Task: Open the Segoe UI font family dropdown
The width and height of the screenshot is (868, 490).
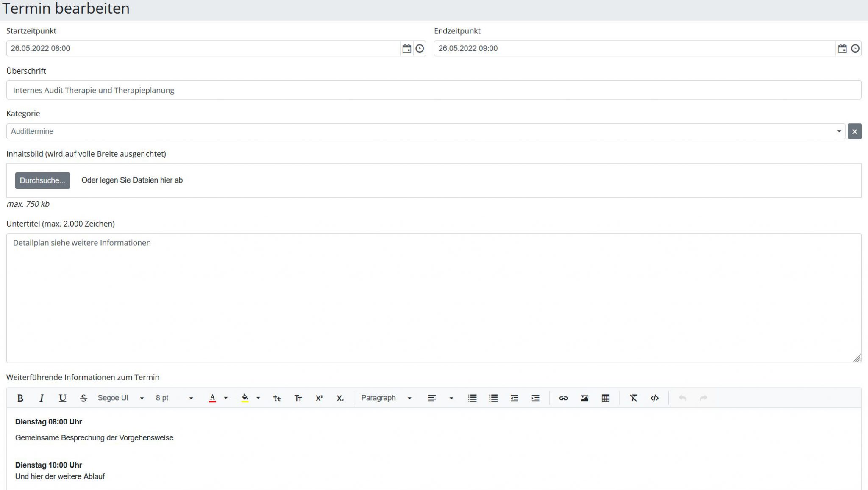Action: tap(121, 398)
